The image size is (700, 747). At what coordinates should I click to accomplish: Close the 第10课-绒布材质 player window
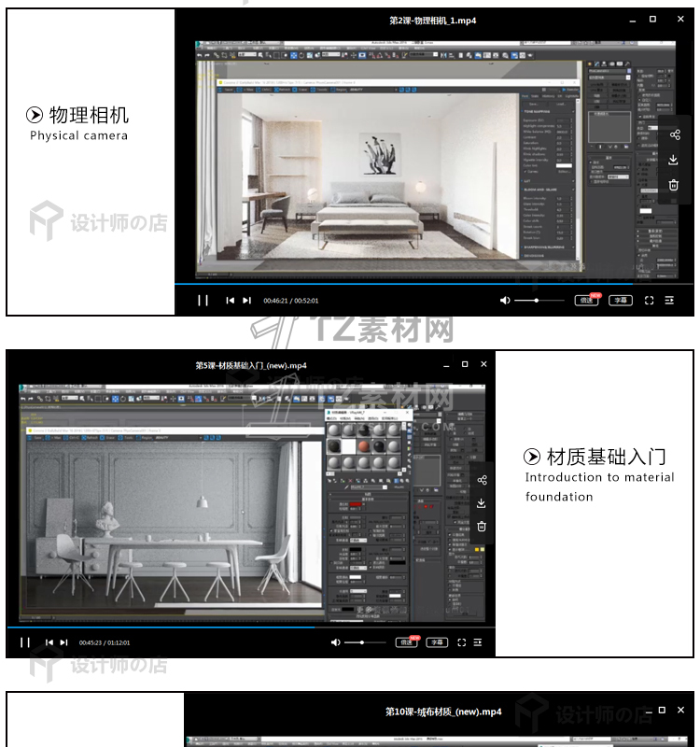681,710
